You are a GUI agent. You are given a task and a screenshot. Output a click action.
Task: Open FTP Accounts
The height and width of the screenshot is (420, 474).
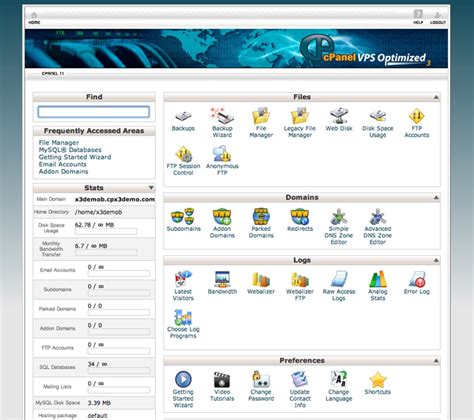tap(416, 123)
